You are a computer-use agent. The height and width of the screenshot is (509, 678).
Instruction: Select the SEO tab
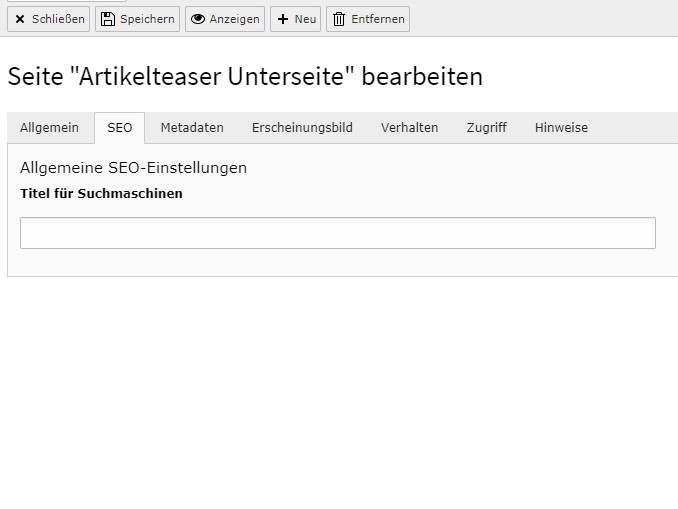tap(120, 128)
